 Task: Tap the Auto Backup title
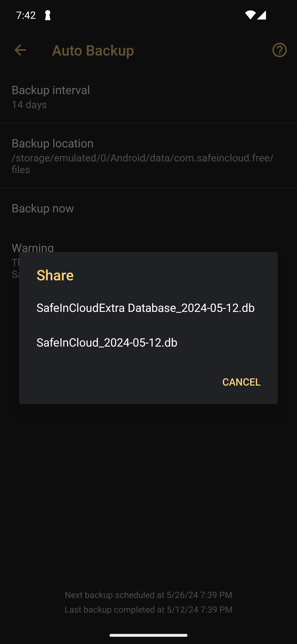pyautogui.click(x=93, y=50)
